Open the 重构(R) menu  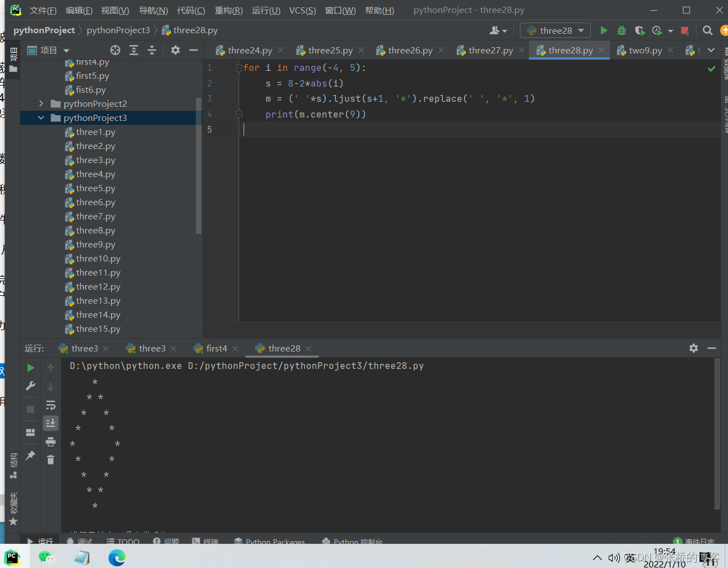[228, 10]
